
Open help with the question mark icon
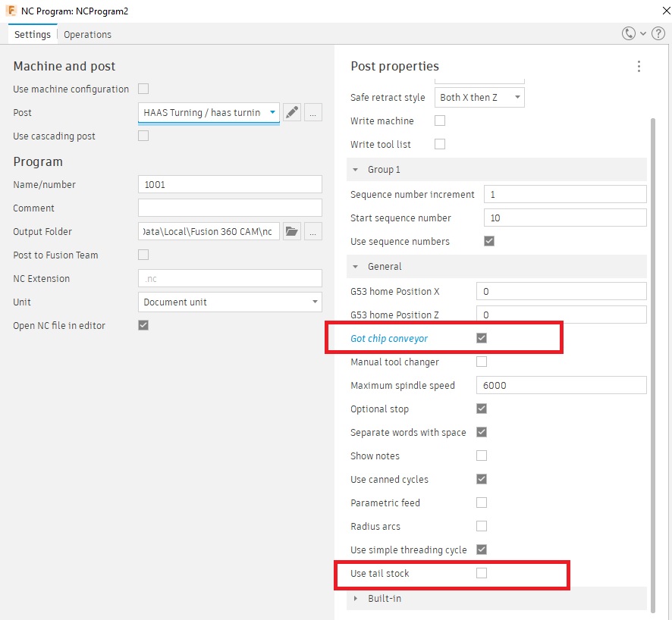[659, 33]
